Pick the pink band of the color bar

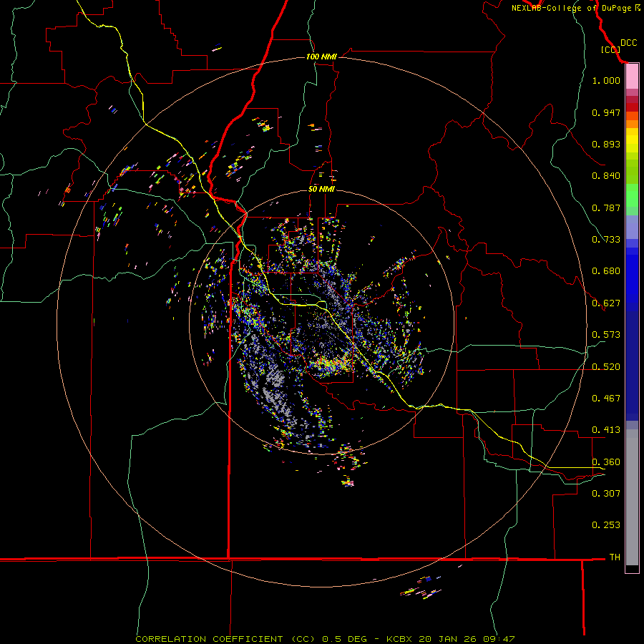click(632, 77)
